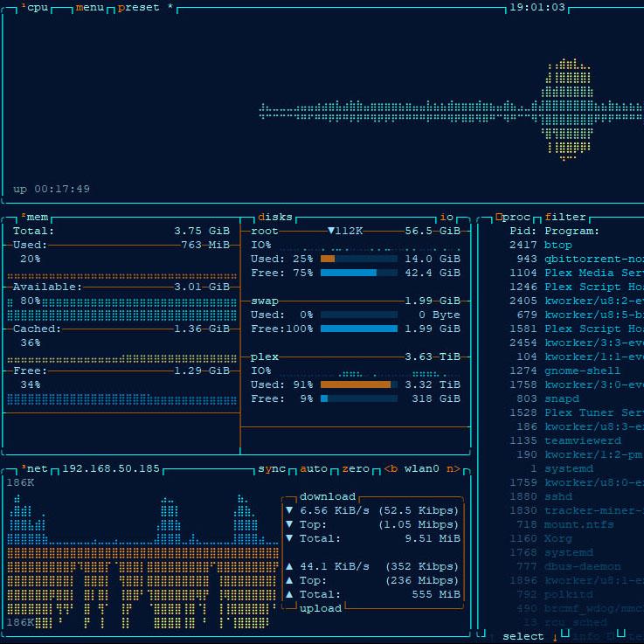
Task: Click the select down arrow in proc footer
Action: [x=555, y=637]
